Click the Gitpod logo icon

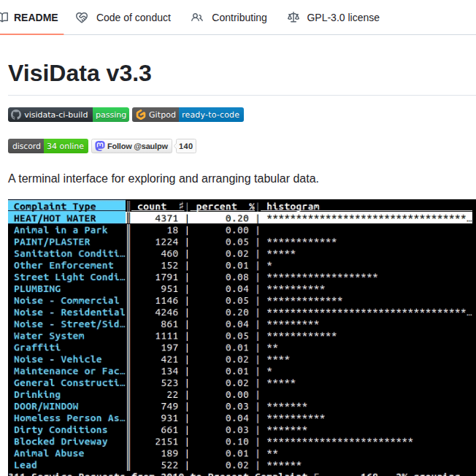141,115
